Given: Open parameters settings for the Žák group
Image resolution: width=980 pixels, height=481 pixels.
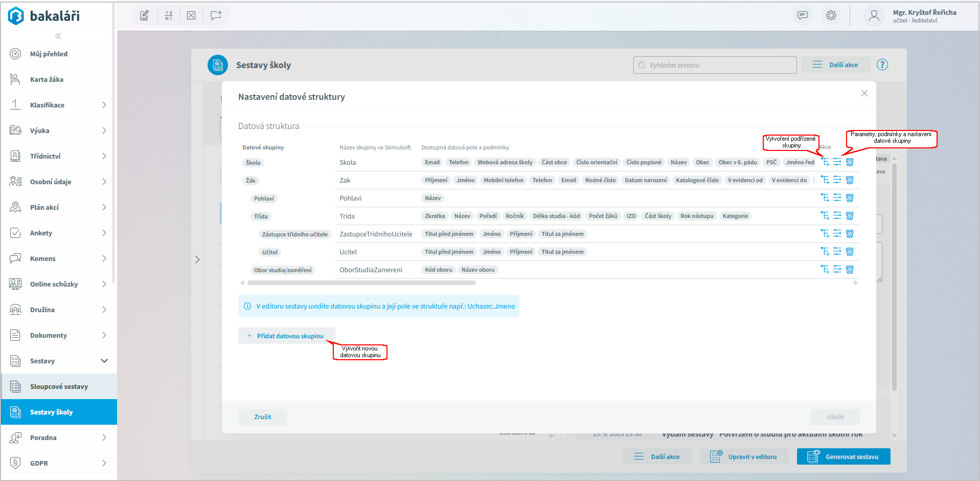Looking at the screenshot, I should coord(837,180).
